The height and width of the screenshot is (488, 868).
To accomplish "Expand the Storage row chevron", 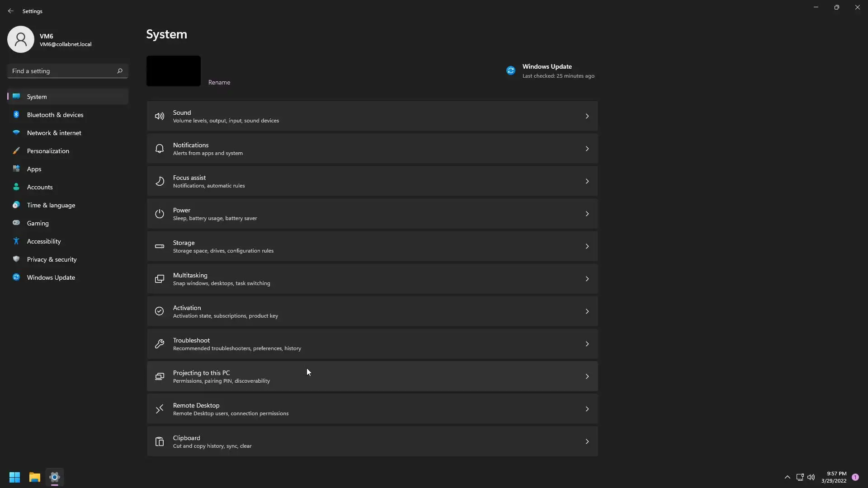I will pyautogui.click(x=587, y=246).
